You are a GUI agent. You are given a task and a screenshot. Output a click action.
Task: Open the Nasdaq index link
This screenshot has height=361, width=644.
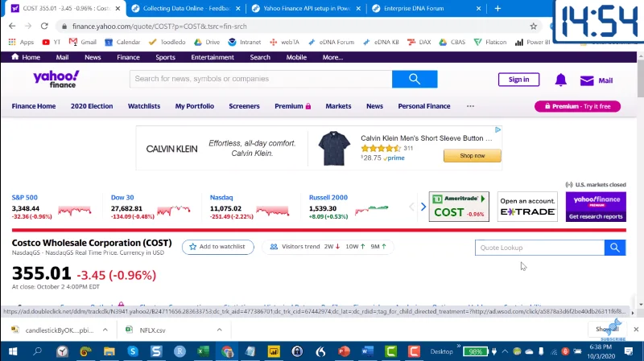tap(221, 197)
